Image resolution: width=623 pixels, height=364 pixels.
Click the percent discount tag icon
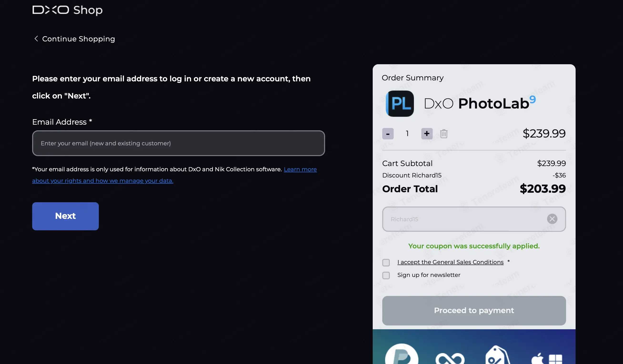[x=497, y=356]
